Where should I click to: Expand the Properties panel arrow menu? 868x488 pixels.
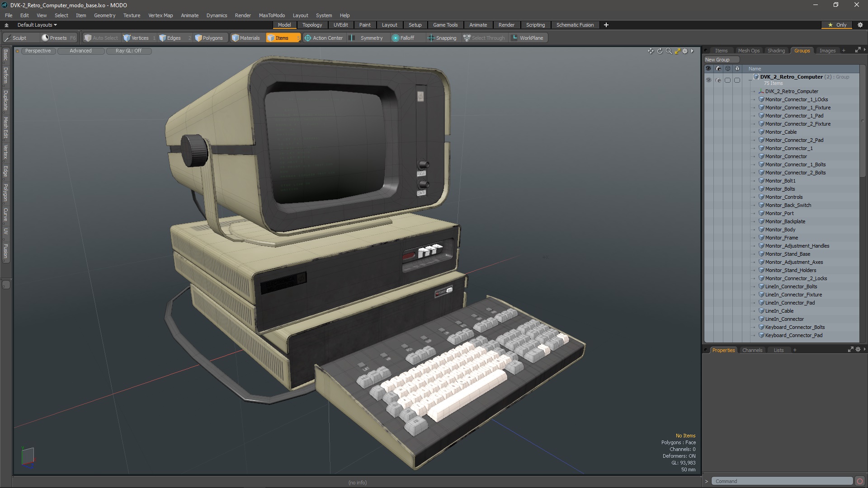pos(864,350)
